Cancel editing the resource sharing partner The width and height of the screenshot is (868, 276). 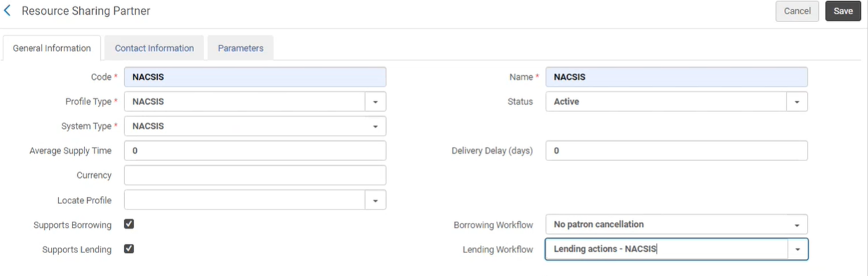tap(797, 11)
